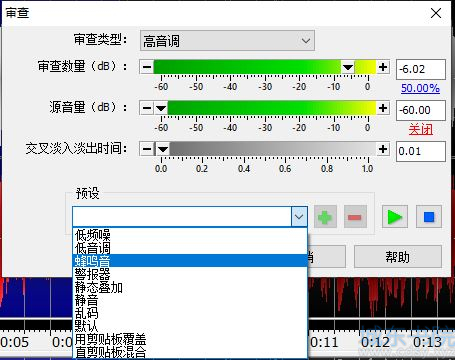455x360 pixels.
Task: Select the 用剪贴板覆盖 preset
Action: (x=190, y=339)
